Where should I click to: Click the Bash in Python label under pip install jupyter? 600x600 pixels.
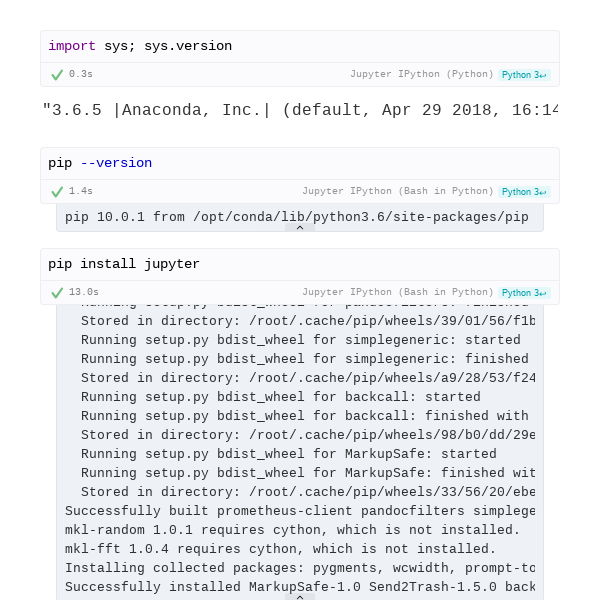click(x=398, y=292)
